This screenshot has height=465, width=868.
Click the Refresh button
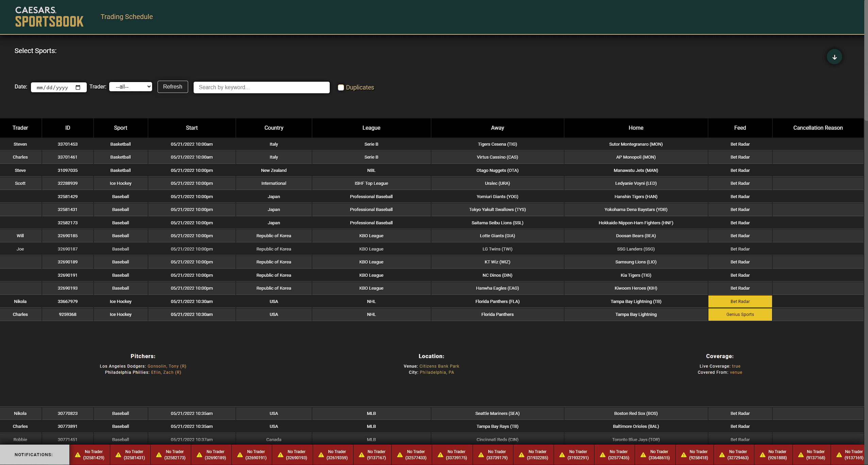point(173,87)
